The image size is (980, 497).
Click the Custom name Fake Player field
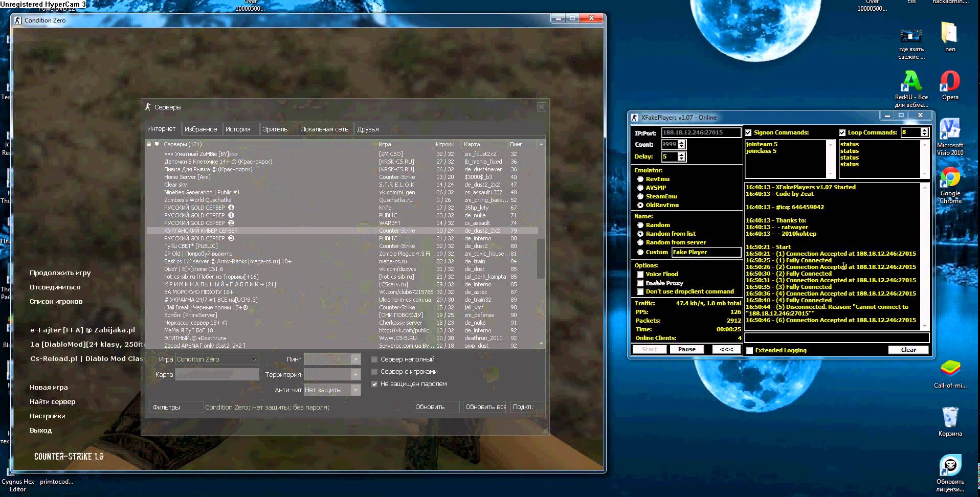(x=706, y=252)
